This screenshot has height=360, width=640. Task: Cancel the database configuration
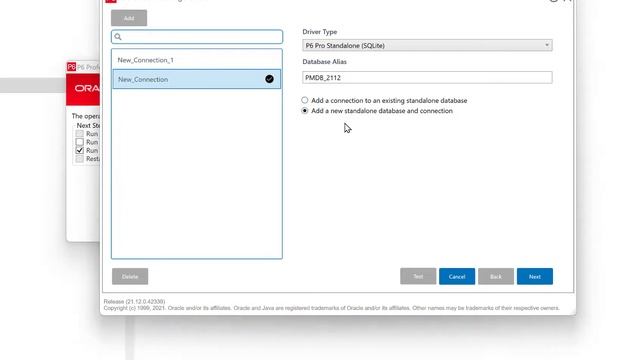coord(457,276)
